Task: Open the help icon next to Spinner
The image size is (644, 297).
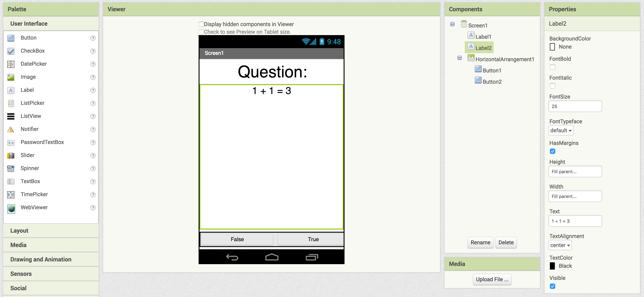Action: (93, 168)
